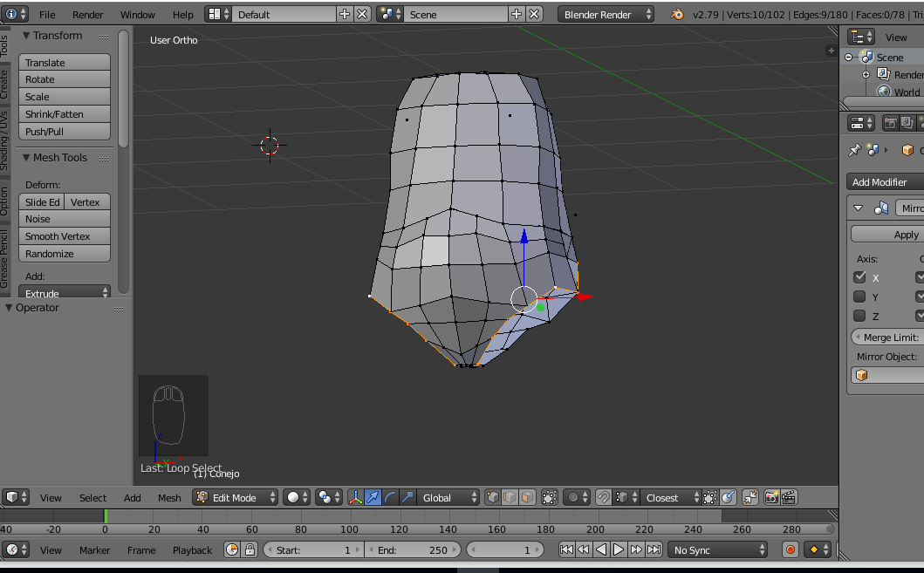Open the 3D View editor type selector
Screen dimensions: 924x573
(16, 497)
